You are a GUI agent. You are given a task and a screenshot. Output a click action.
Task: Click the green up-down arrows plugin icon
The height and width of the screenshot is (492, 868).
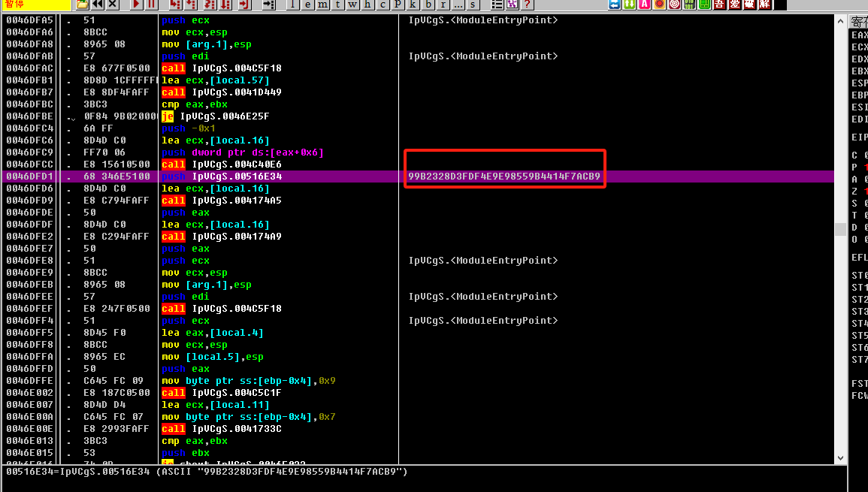[x=629, y=5]
